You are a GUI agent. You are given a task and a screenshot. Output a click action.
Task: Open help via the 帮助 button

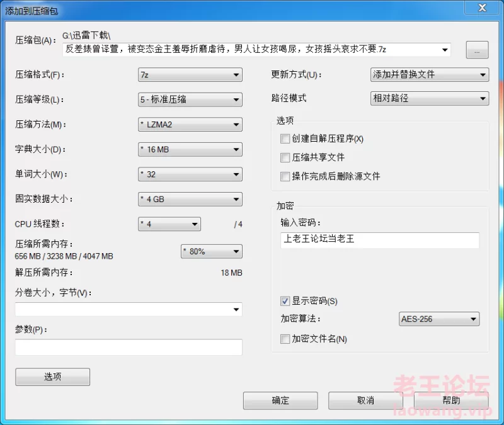pos(451,400)
